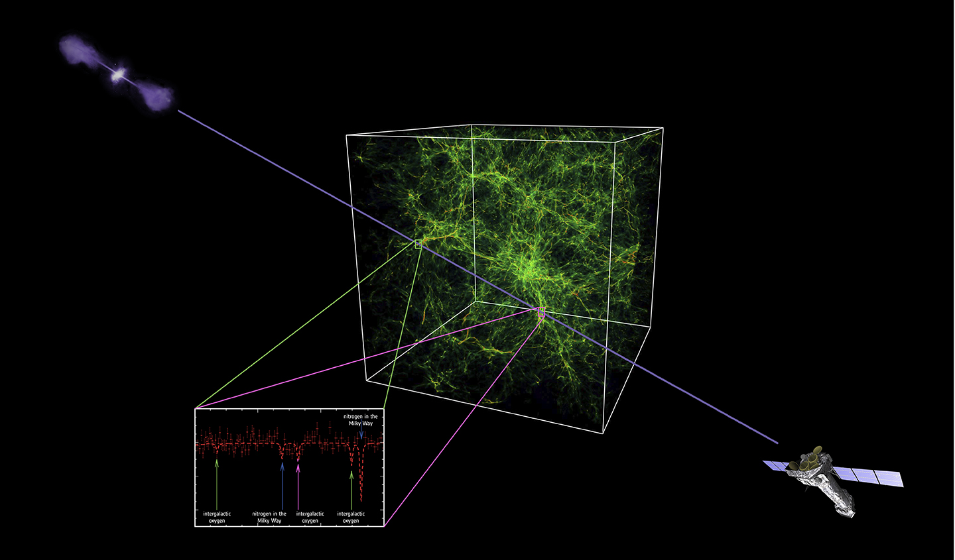Toggle the downward nitrogen Milky Way arrow

coord(361,431)
